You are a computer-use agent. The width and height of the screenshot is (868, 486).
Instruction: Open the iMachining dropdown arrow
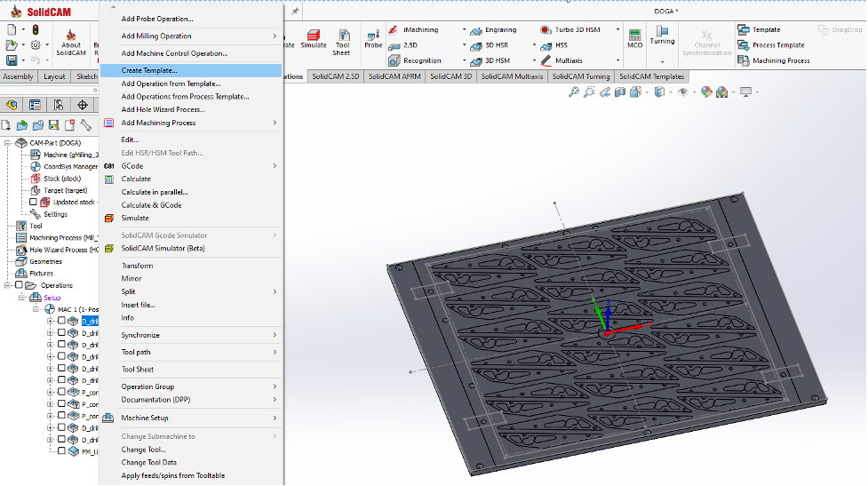pyautogui.click(x=464, y=30)
